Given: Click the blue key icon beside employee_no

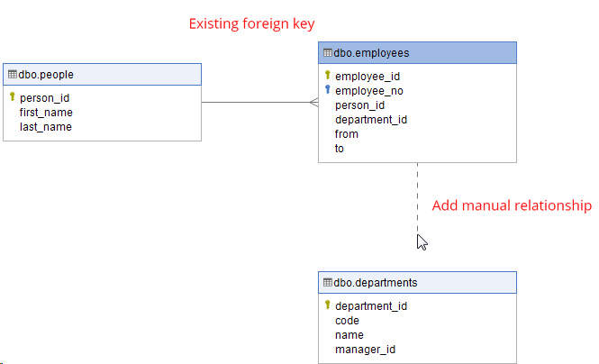Looking at the screenshot, I should 328,90.
